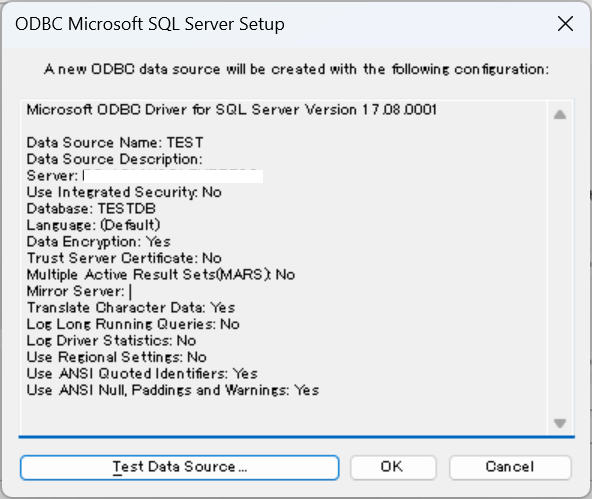Close the ODBC Microsoft SQL Server Setup window
The height and width of the screenshot is (499, 592).
[x=565, y=24]
